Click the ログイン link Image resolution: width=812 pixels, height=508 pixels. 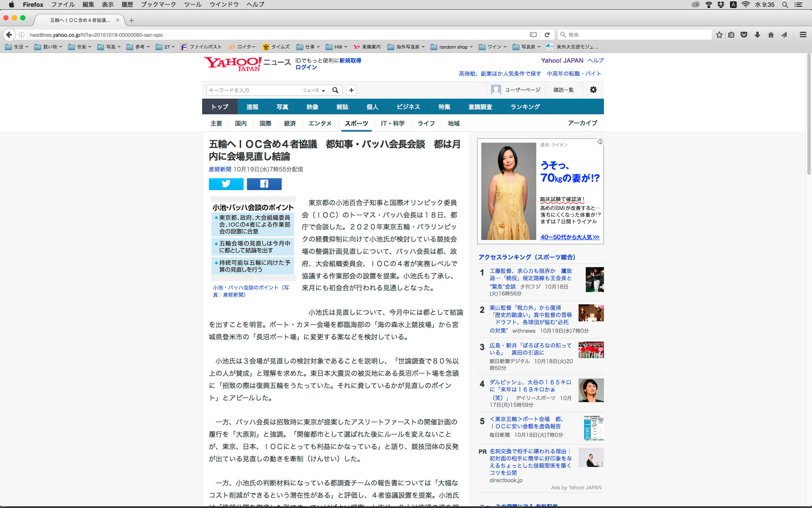(306, 67)
